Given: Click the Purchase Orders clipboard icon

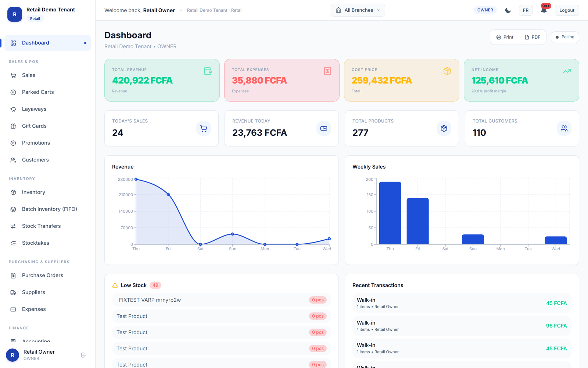Looking at the screenshot, I should pyautogui.click(x=13, y=276).
